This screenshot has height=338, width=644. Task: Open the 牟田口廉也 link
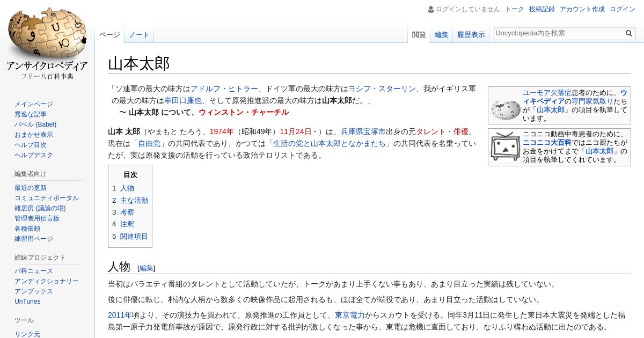coord(183,100)
